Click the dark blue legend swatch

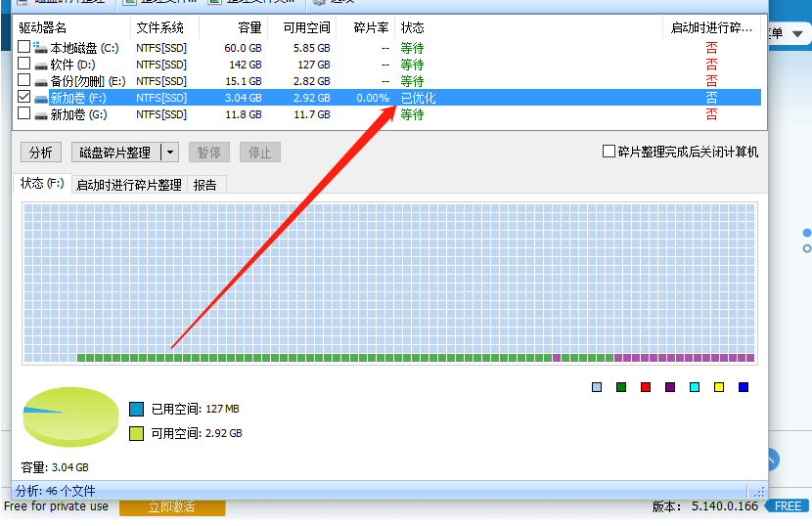tap(744, 387)
